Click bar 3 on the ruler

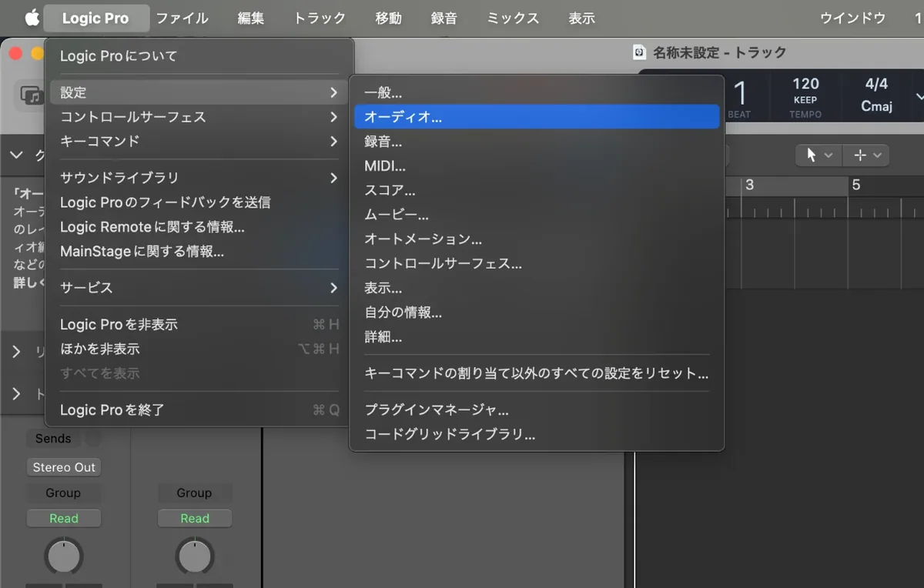(x=749, y=185)
